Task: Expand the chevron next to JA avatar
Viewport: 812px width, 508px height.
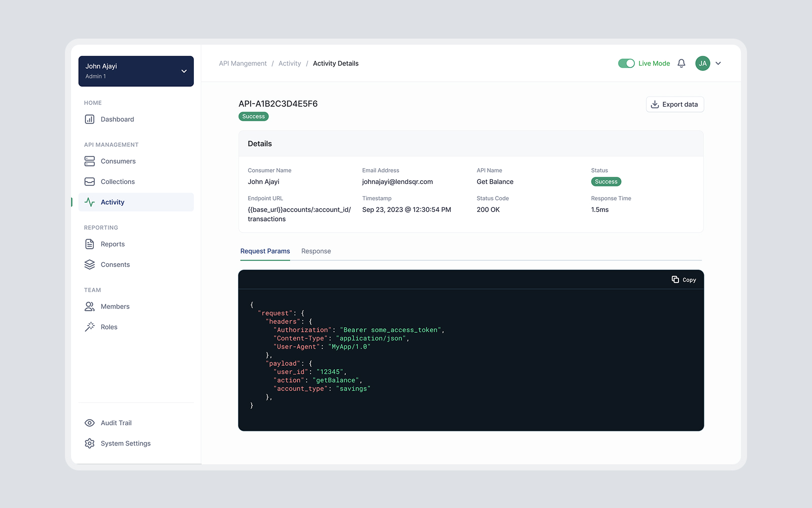Action: point(718,63)
